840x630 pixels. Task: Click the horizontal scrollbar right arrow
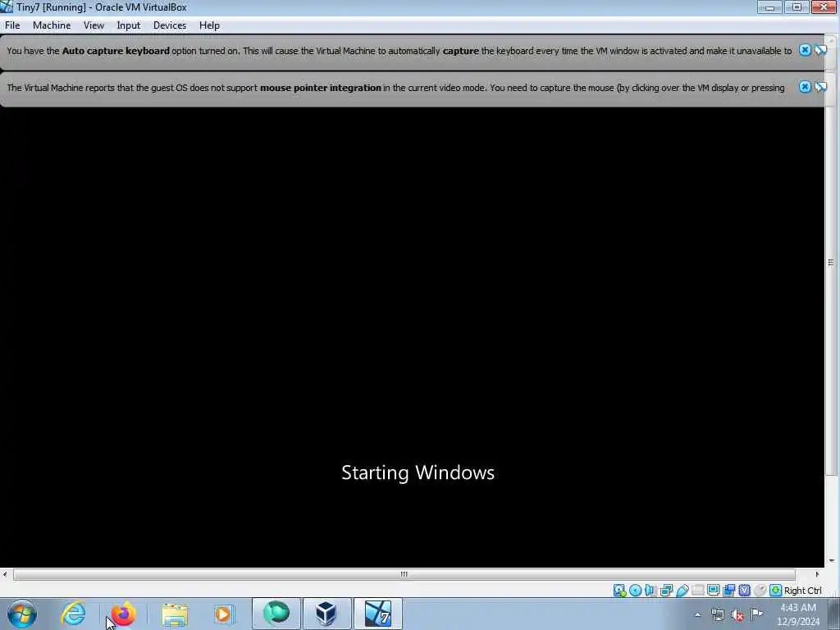point(817,574)
